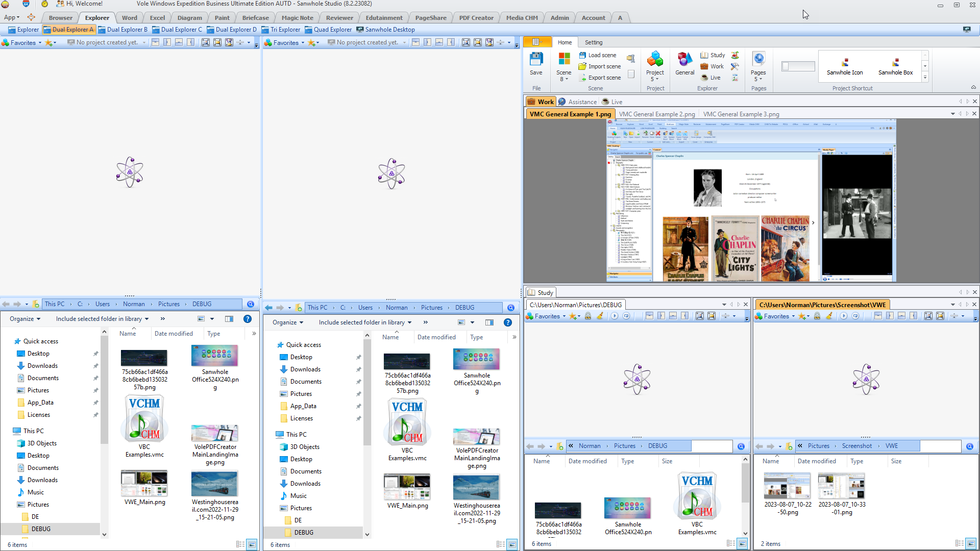Select the Work explorer option in ribbon
Viewport: 980px width, 551px height.
pyautogui.click(x=712, y=66)
